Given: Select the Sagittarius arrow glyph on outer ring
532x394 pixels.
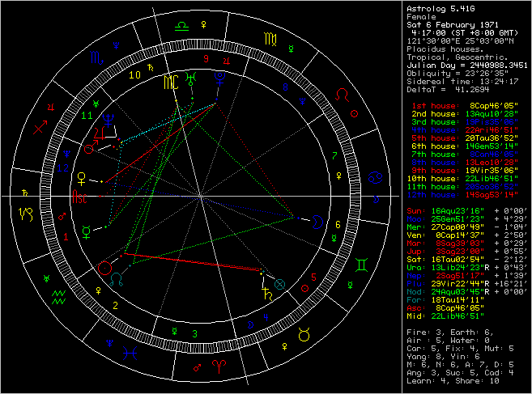Looking at the screenshot, I should (x=39, y=126).
